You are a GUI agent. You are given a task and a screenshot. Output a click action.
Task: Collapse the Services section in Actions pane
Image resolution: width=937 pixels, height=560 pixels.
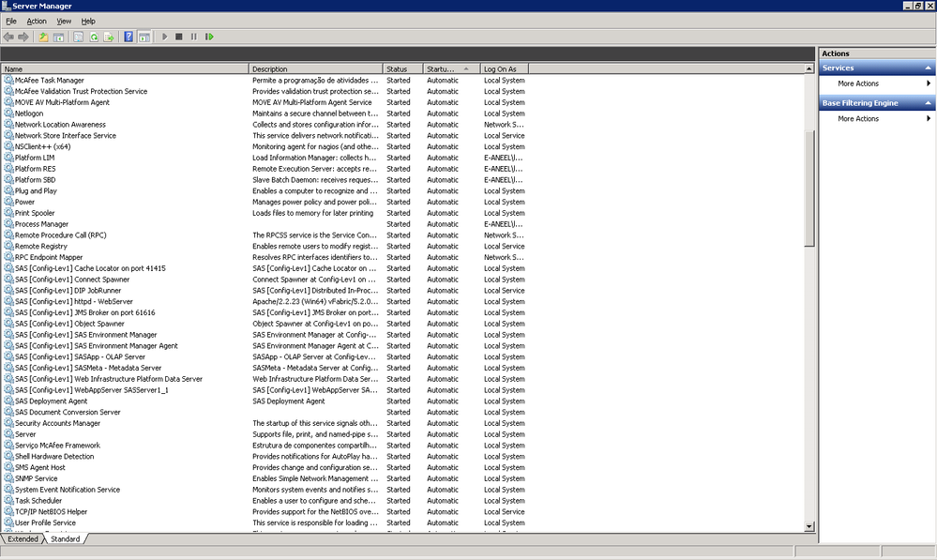point(928,68)
